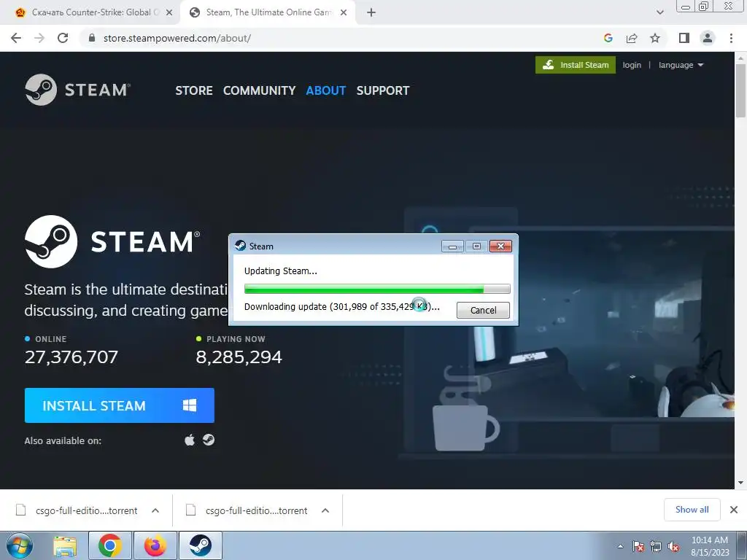Toggle the Chrome side panel

(x=684, y=38)
